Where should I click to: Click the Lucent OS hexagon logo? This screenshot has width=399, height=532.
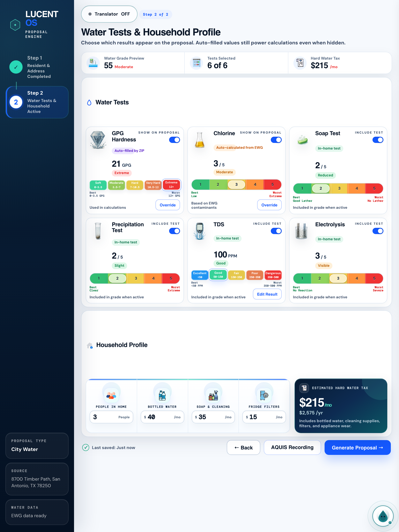tap(15, 25)
